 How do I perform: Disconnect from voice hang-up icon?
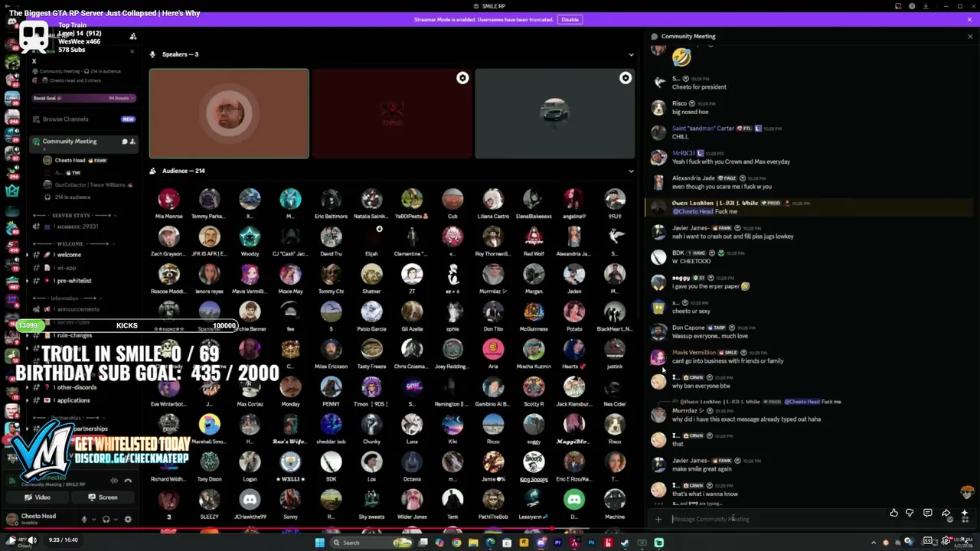128,481
